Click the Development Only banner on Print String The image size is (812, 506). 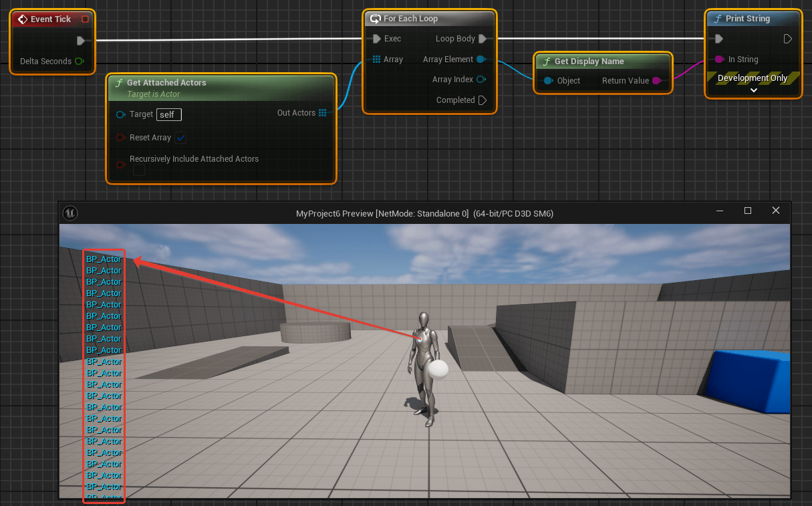pyautogui.click(x=753, y=78)
